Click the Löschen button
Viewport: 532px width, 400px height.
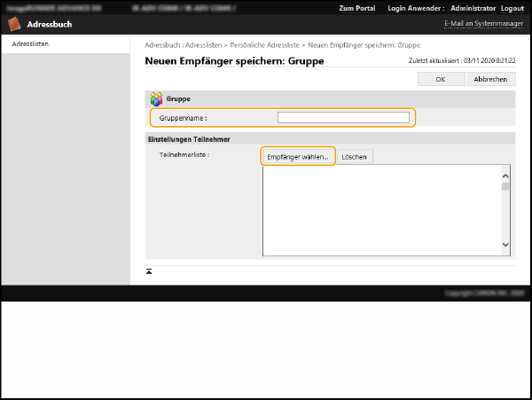coord(355,156)
